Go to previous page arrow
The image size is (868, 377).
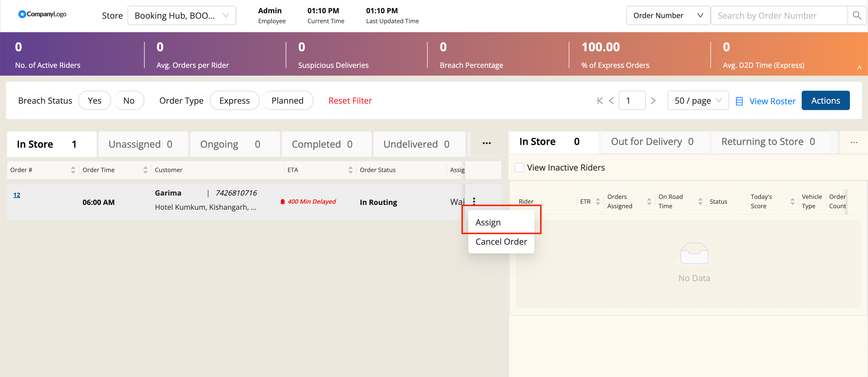pyautogui.click(x=611, y=101)
